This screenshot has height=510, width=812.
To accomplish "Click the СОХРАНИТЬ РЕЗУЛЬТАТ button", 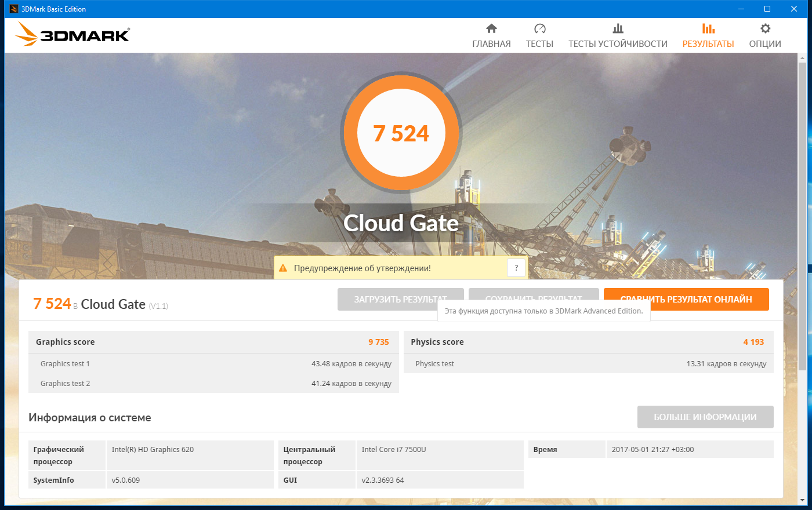I will pos(534,299).
